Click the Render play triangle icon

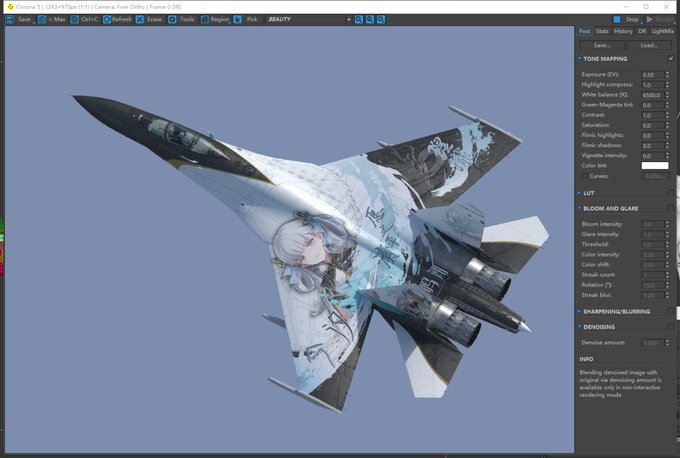pyautogui.click(x=650, y=20)
